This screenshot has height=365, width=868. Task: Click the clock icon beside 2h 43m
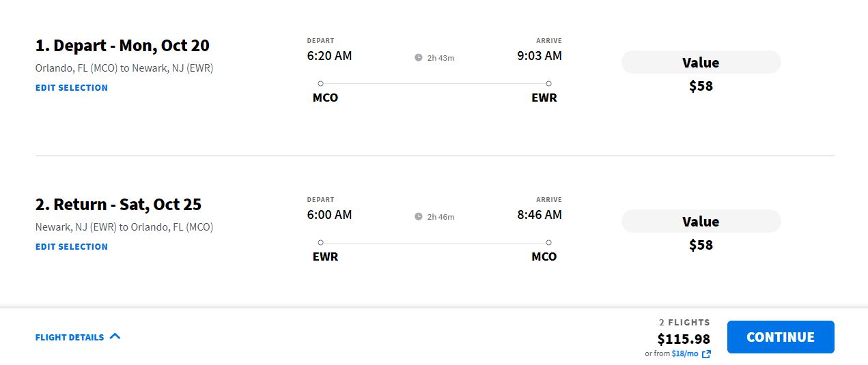pyautogui.click(x=419, y=58)
